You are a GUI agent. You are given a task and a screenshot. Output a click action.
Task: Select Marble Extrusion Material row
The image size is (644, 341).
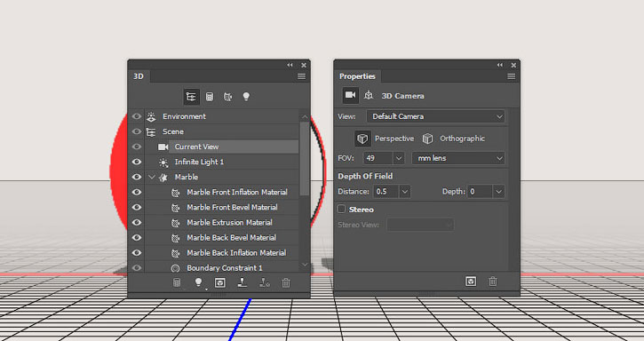[222, 223]
